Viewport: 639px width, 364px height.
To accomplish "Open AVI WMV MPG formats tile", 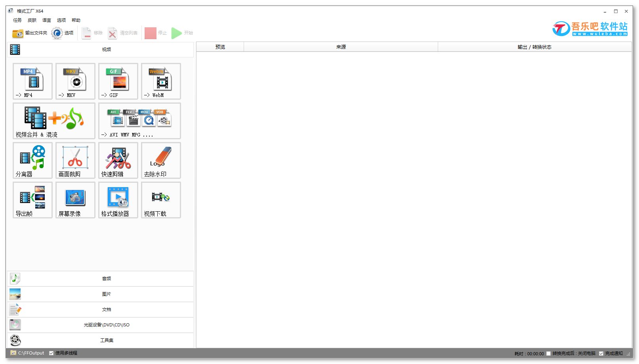I will [x=139, y=121].
